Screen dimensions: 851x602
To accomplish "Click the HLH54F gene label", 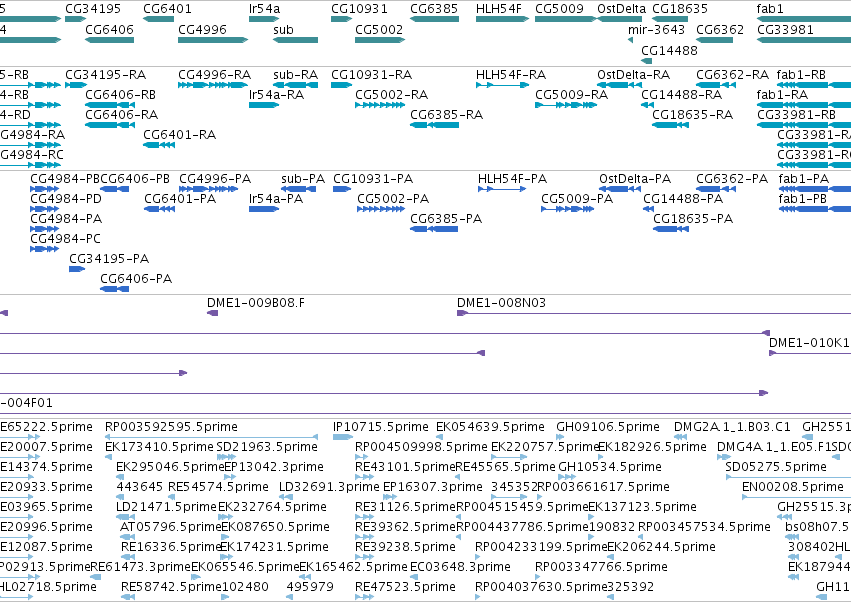I will (x=498, y=9).
